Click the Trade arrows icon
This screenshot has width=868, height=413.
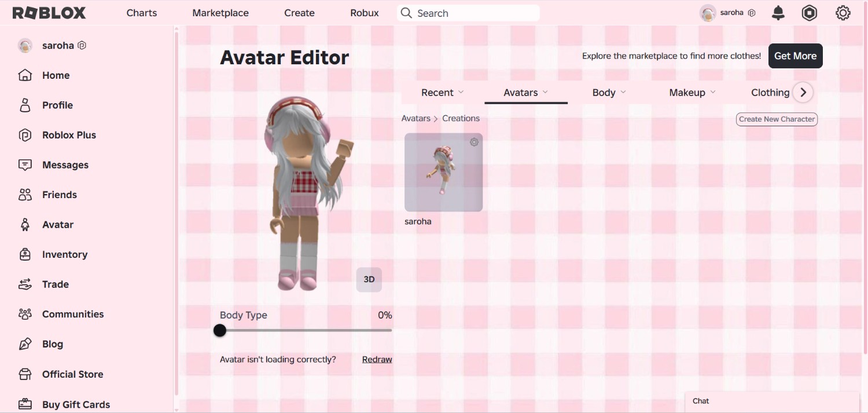click(x=25, y=284)
